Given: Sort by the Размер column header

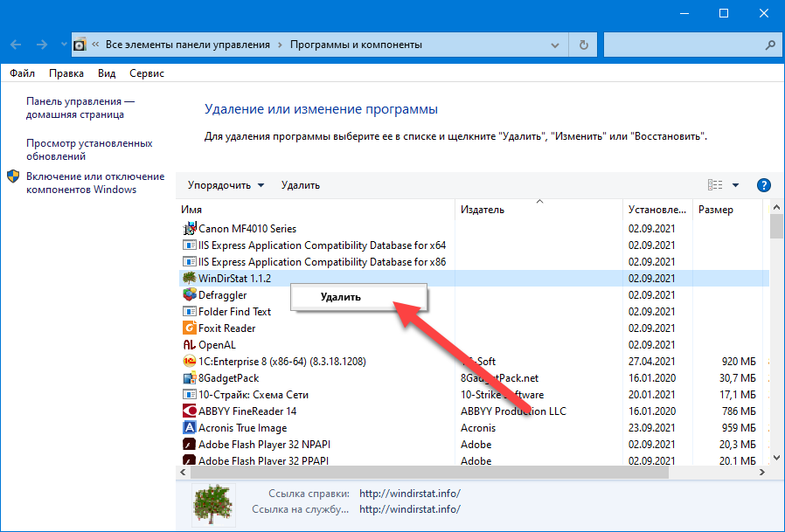Looking at the screenshot, I should tap(726, 210).
